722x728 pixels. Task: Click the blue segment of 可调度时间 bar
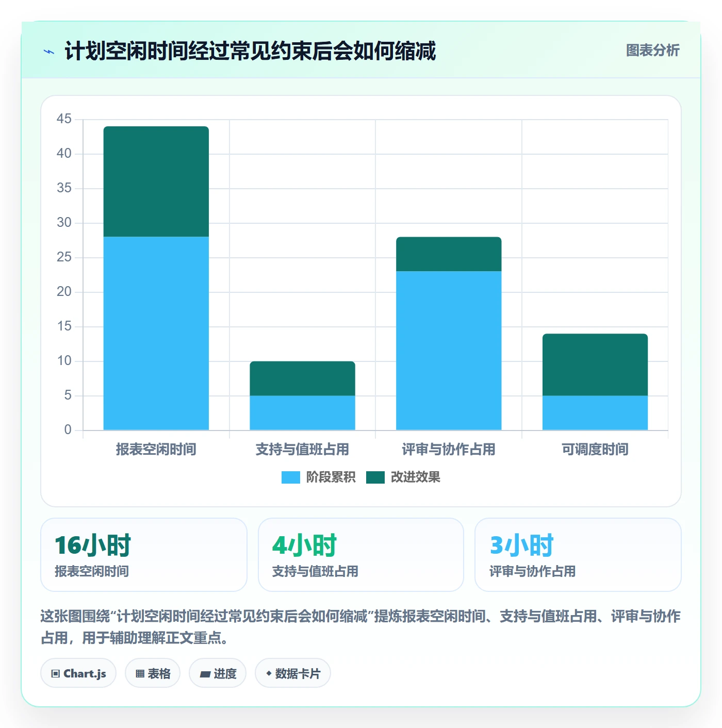(x=595, y=412)
